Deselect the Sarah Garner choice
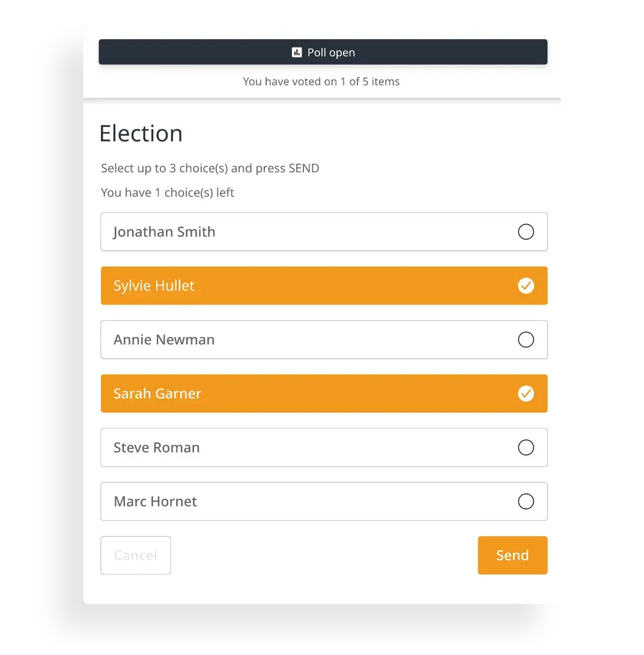The image size is (644, 655). pos(324,394)
